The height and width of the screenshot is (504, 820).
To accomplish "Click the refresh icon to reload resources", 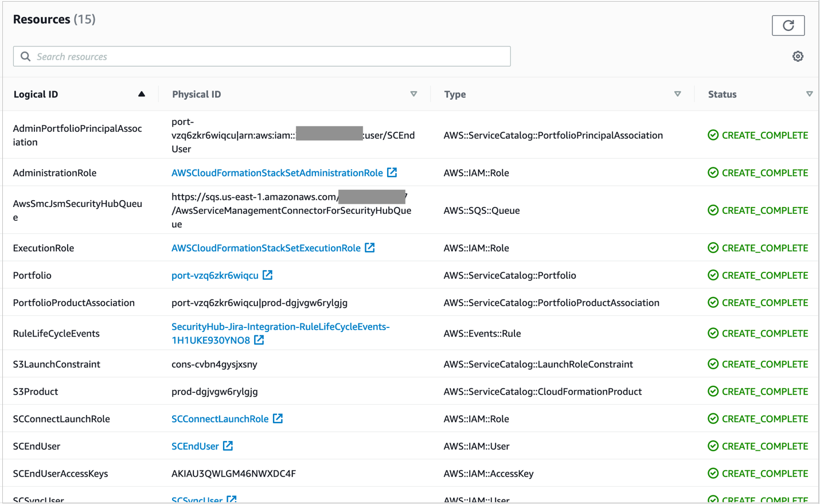I will (x=788, y=25).
